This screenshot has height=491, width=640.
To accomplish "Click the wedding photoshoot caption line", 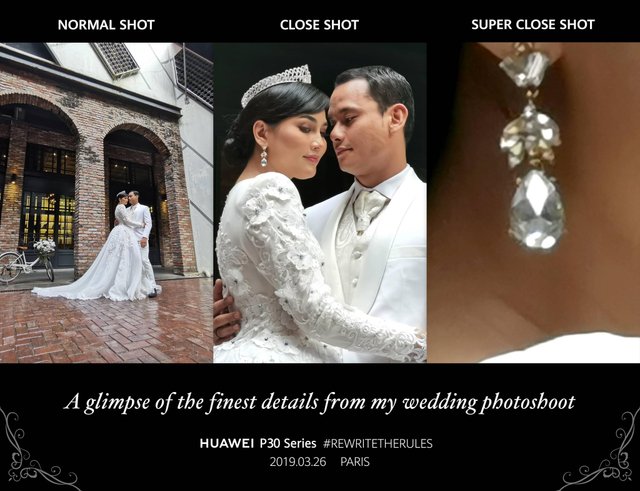I will [320, 402].
